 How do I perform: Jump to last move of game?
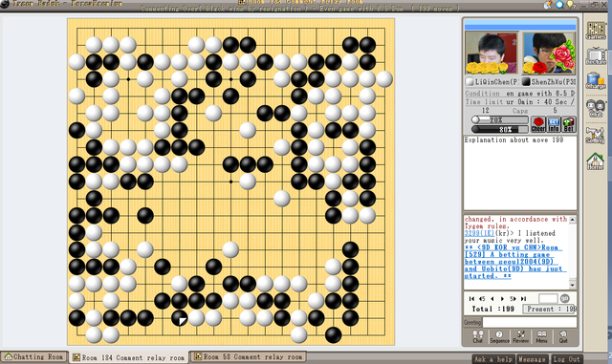(523, 299)
